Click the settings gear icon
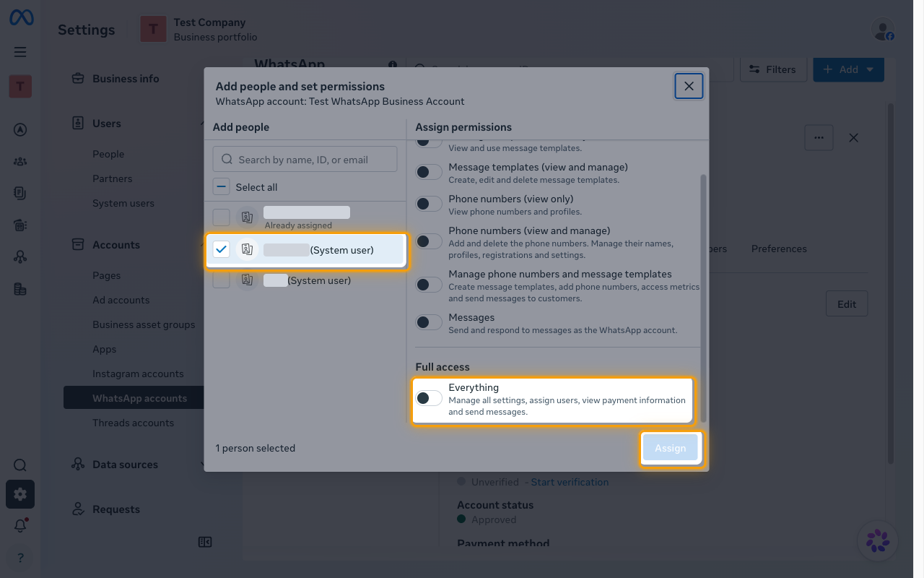924x578 pixels. tap(20, 494)
